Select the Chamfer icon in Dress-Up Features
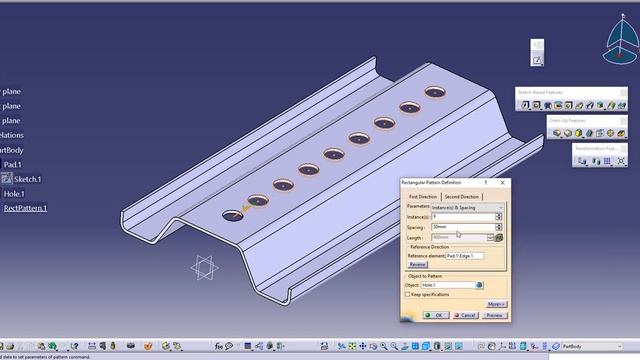The width and height of the screenshot is (640, 360). [x=568, y=133]
